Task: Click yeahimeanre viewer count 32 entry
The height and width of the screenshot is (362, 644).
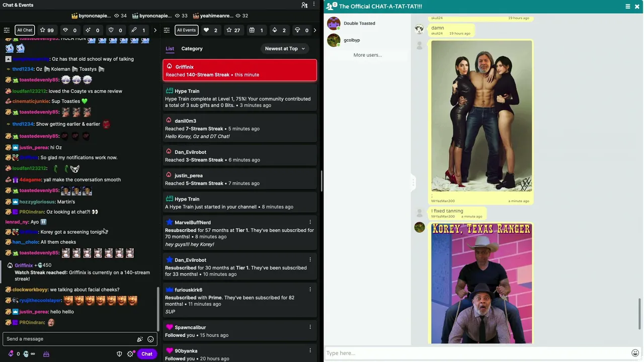Action: pyautogui.click(x=221, y=16)
